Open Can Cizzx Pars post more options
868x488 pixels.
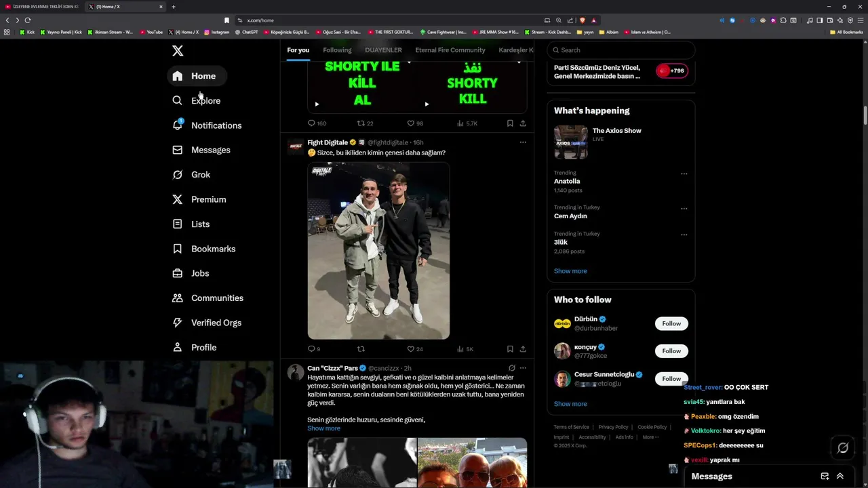[523, 368]
